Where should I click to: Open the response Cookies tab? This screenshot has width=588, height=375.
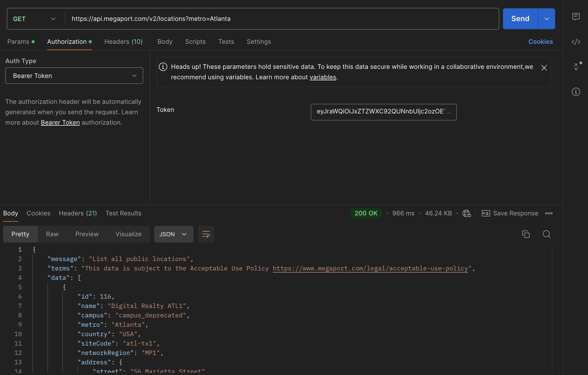38,213
